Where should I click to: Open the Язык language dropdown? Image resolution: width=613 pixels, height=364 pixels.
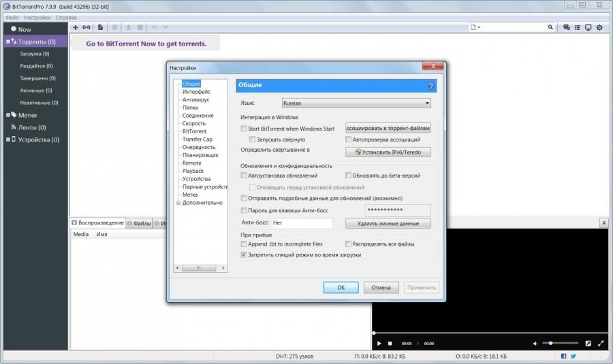(x=356, y=103)
